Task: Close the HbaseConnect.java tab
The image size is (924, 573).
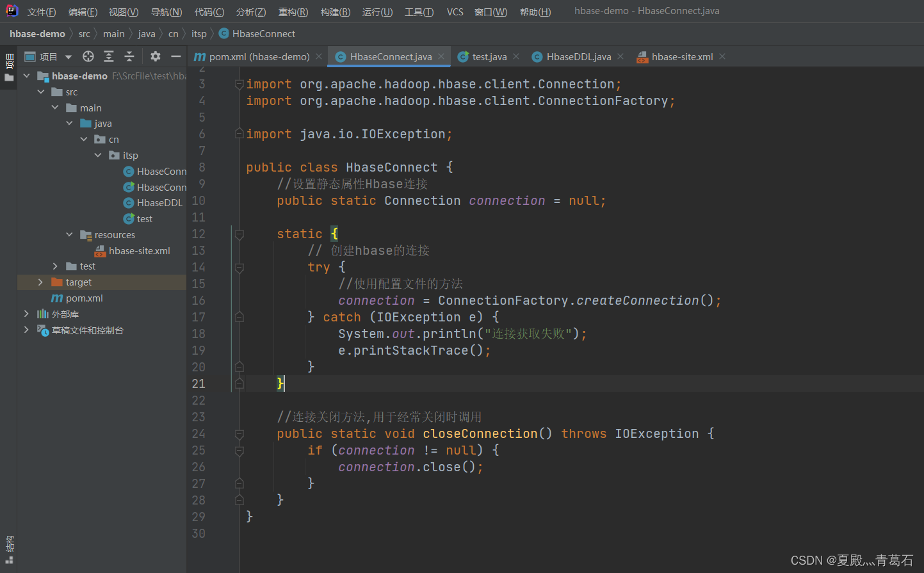Action: 441,56
